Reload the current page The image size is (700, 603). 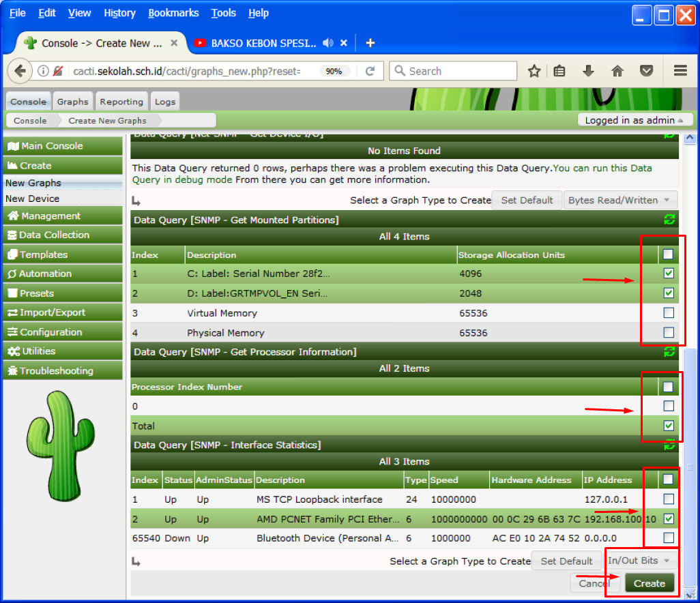pyautogui.click(x=370, y=71)
